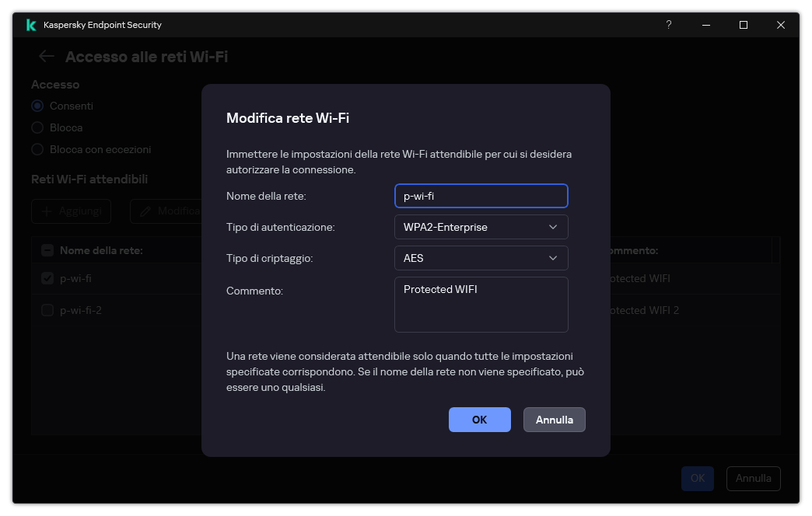Uncheck the p-wi-fi trusted network entry

click(x=47, y=277)
